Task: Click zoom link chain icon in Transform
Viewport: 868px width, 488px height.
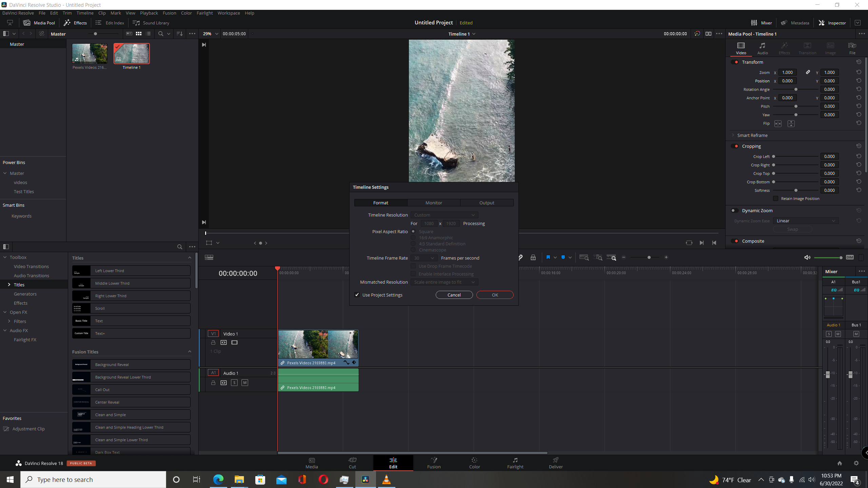Action: click(808, 72)
